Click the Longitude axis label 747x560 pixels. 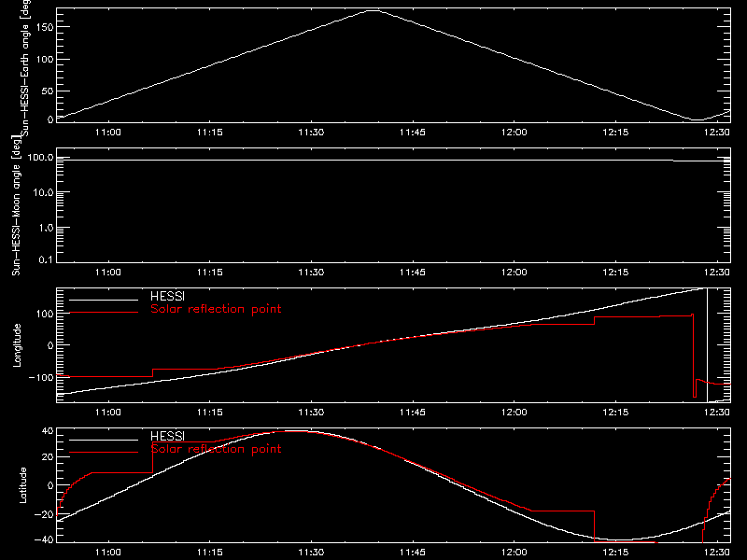coord(17,345)
